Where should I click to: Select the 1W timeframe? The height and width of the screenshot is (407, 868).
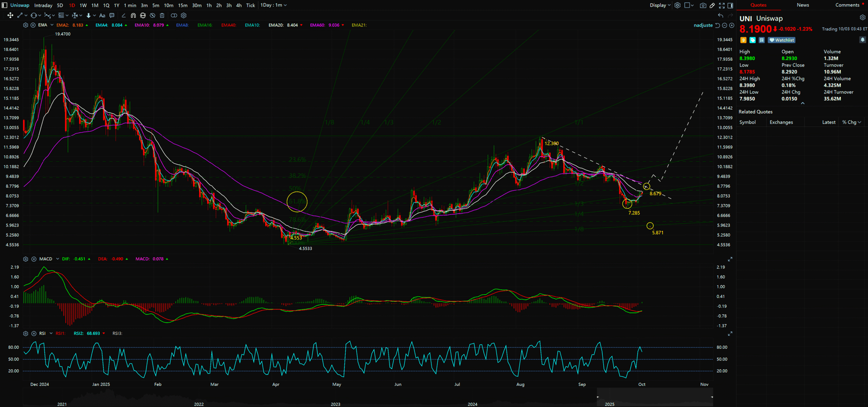pos(83,5)
